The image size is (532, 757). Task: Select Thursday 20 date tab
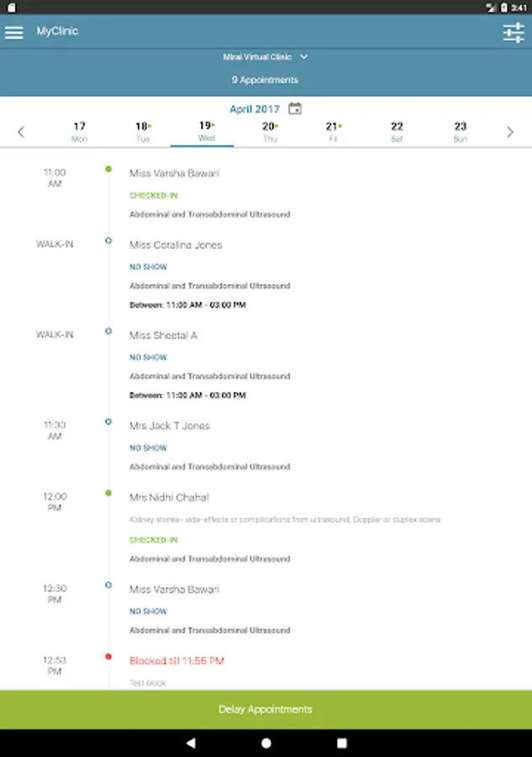pyautogui.click(x=269, y=131)
